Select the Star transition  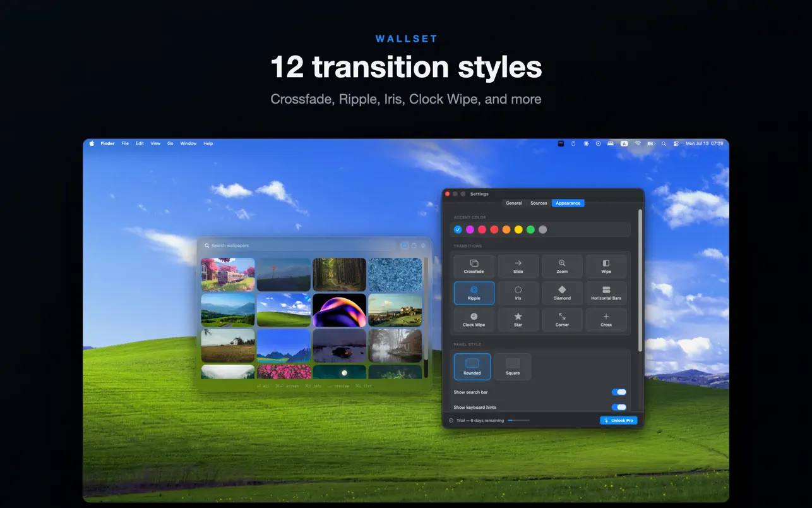[518, 319]
